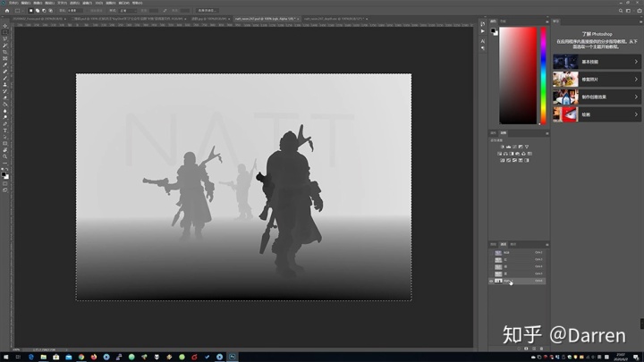Open the collapsed Actions panel icon
Image resolution: width=644 pixels, height=362 pixels.
(483, 30)
